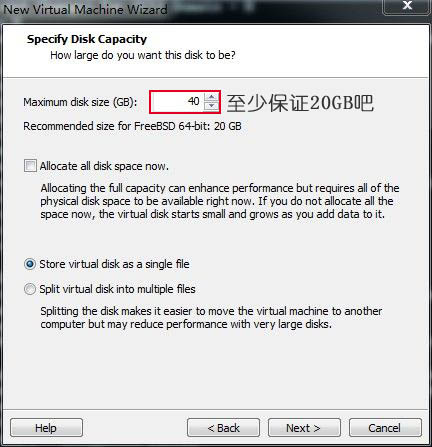Click the 'Allocate all disk space now' label text
This screenshot has width=432, height=447.
pyautogui.click(x=104, y=166)
